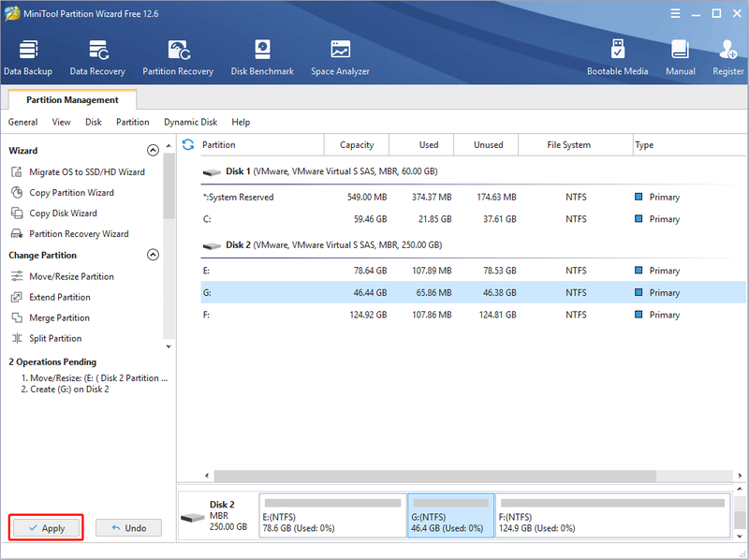The width and height of the screenshot is (749, 560).
Task: Open the Partition menu
Action: tap(133, 123)
